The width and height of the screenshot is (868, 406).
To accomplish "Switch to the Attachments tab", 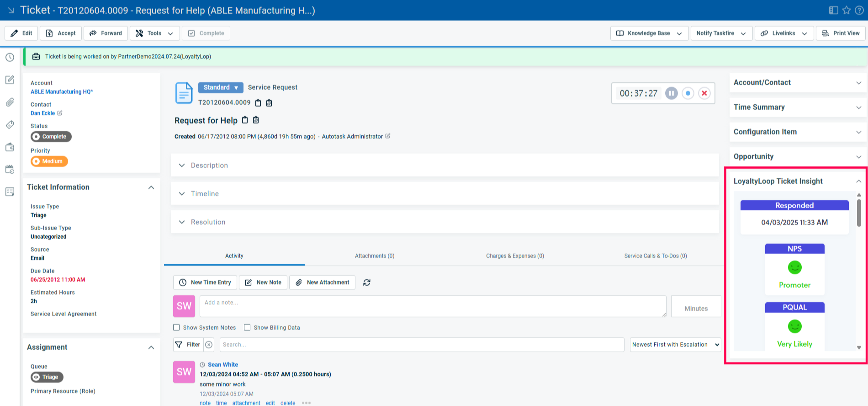I will point(374,256).
